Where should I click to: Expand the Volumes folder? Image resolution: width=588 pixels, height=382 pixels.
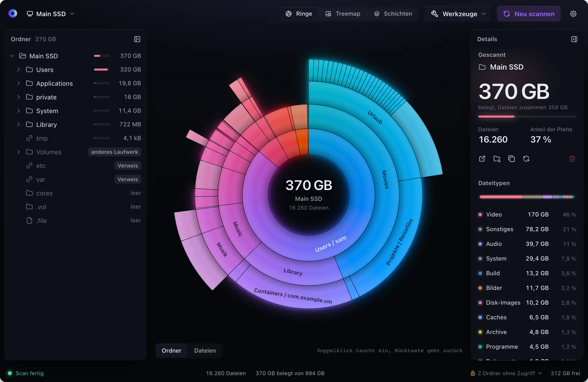[19, 152]
